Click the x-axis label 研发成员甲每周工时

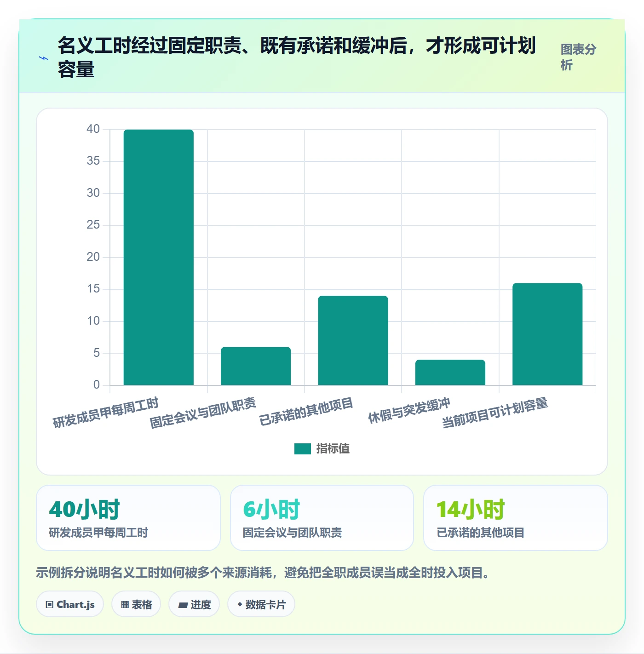click(106, 413)
